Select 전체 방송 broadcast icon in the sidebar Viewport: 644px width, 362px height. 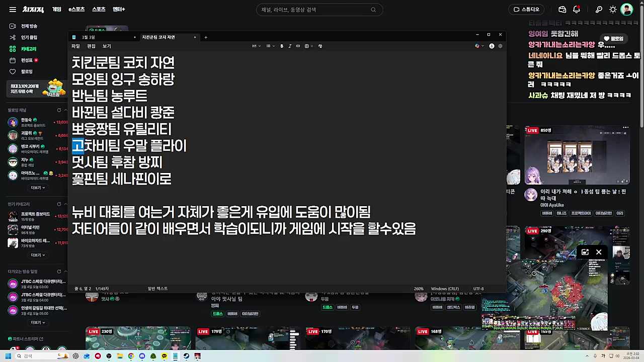(x=13, y=26)
